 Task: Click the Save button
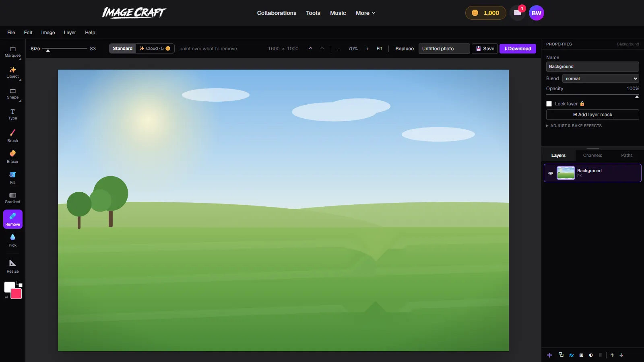click(x=485, y=49)
